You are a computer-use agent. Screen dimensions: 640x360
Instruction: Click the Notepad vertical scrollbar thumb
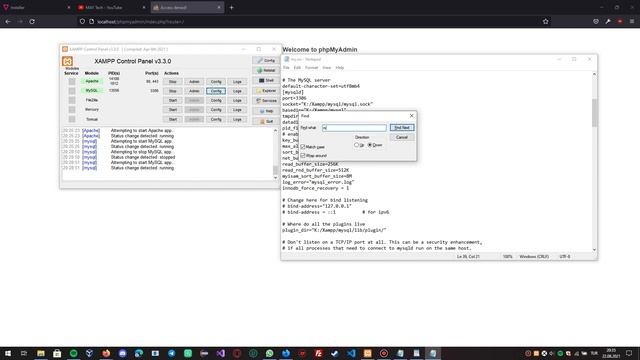(594, 113)
